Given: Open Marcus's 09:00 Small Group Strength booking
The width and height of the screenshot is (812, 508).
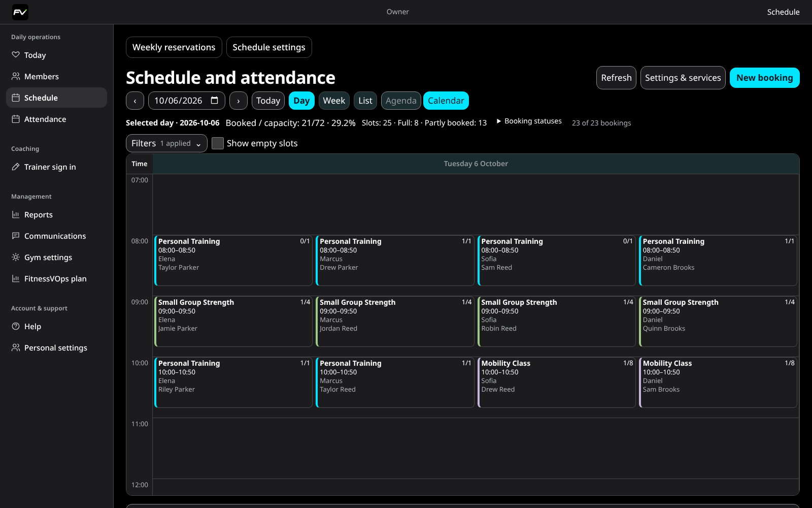Looking at the screenshot, I should (x=395, y=322).
